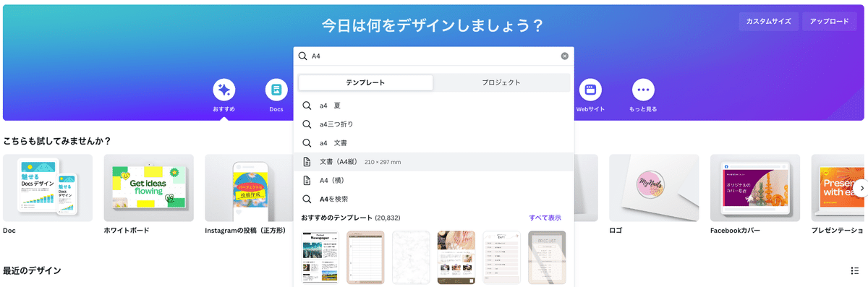Click document icon beside A4（横）
Image resolution: width=868 pixels, height=287 pixels.
[307, 181]
